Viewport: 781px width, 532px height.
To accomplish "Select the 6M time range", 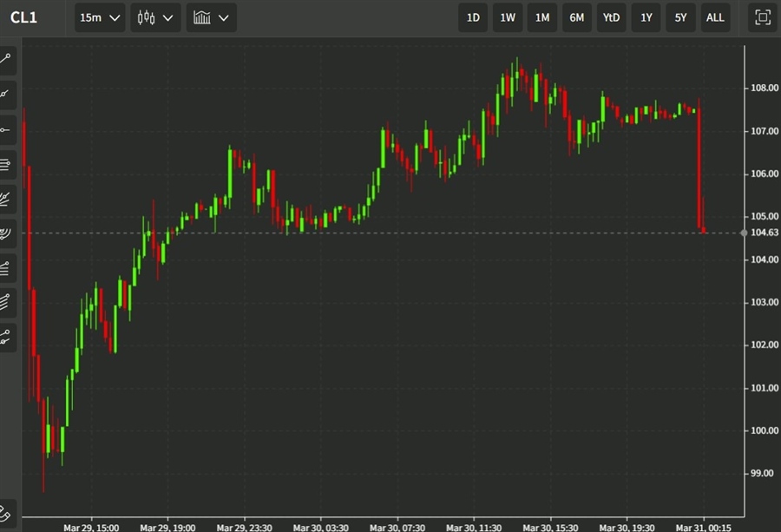I will click(577, 18).
